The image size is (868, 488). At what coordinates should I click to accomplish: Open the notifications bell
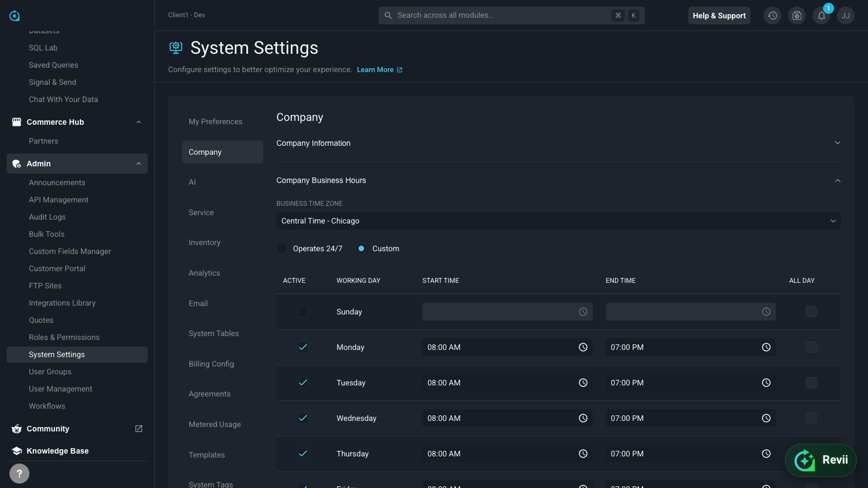pyautogui.click(x=821, y=16)
